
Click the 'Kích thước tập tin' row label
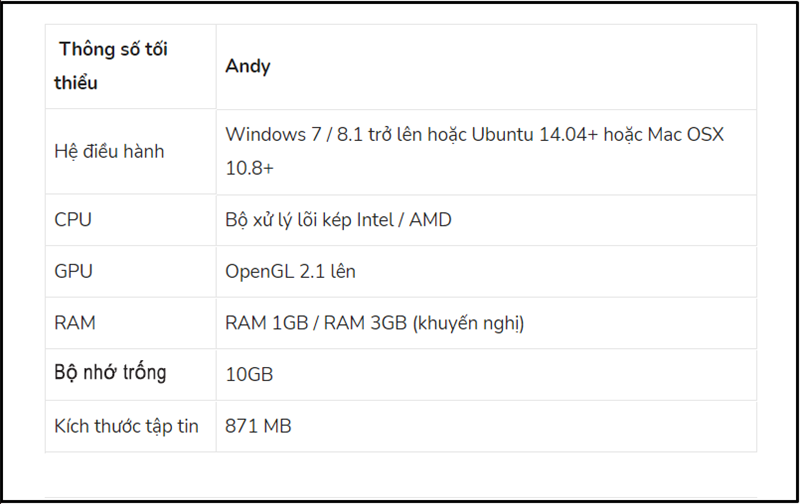pyautogui.click(x=127, y=426)
